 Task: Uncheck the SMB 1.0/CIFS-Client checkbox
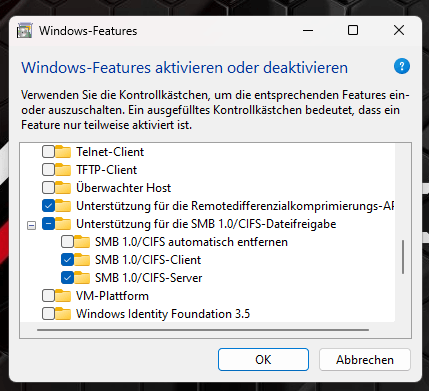tap(67, 260)
